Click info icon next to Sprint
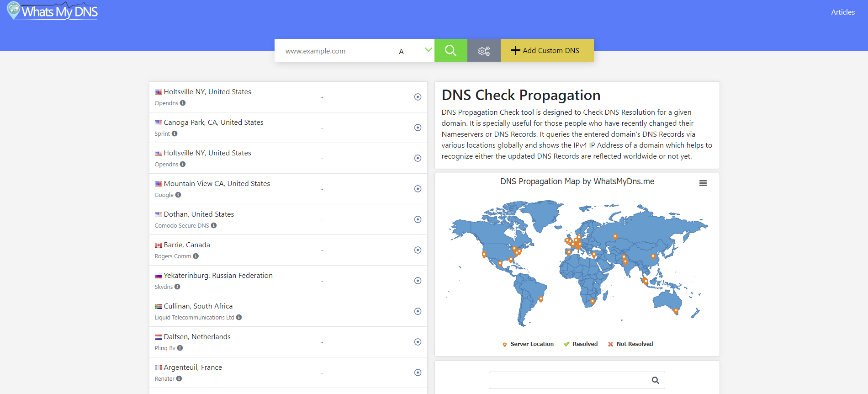The width and height of the screenshot is (868, 394). point(175,133)
